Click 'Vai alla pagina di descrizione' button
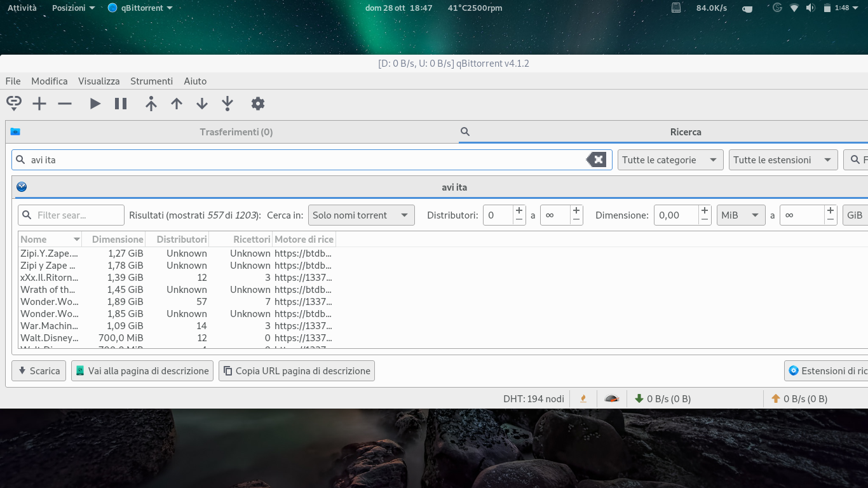This screenshot has width=868, height=488. [x=142, y=371]
